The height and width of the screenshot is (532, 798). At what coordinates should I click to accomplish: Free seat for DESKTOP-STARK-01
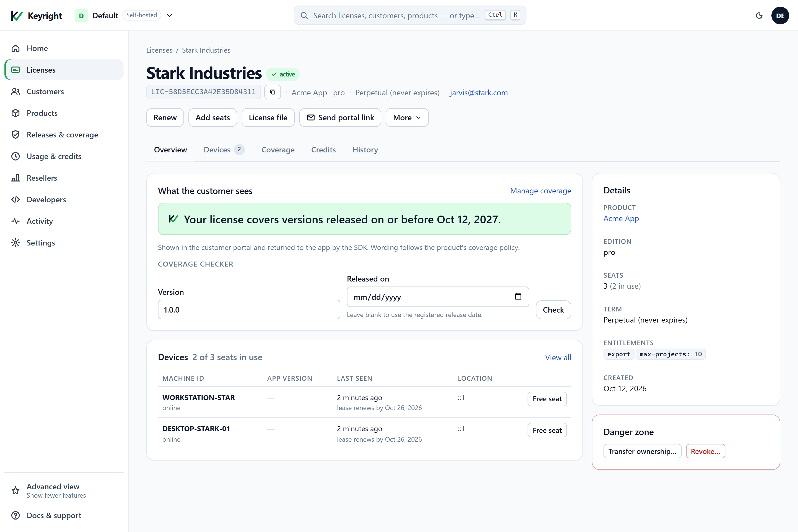547,430
